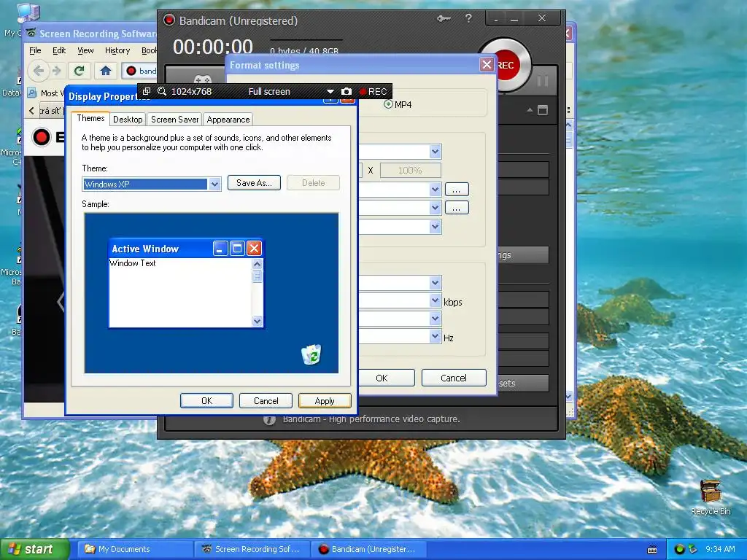The height and width of the screenshot is (560, 747).
Task: Expand dropdown beside first ellipsis button
Action: click(x=435, y=190)
